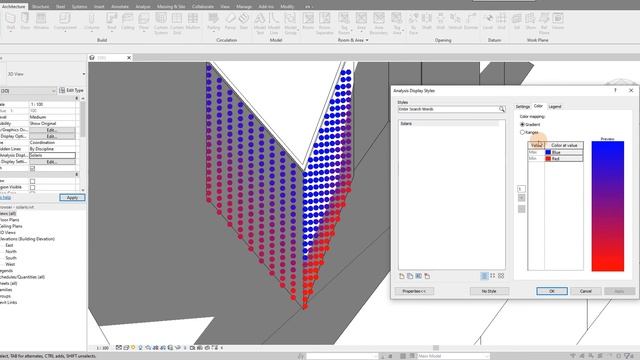Select the Level datum tool
Image resolution: width=640 pixels, height=360 pixels.
point(488,21)
